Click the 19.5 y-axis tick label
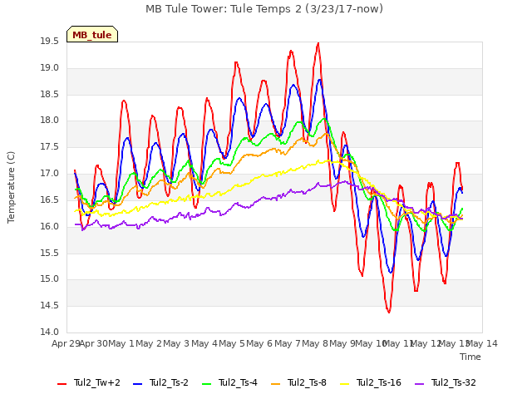The width and height of the screenshot is (532, 399). [x=50, y=42]
